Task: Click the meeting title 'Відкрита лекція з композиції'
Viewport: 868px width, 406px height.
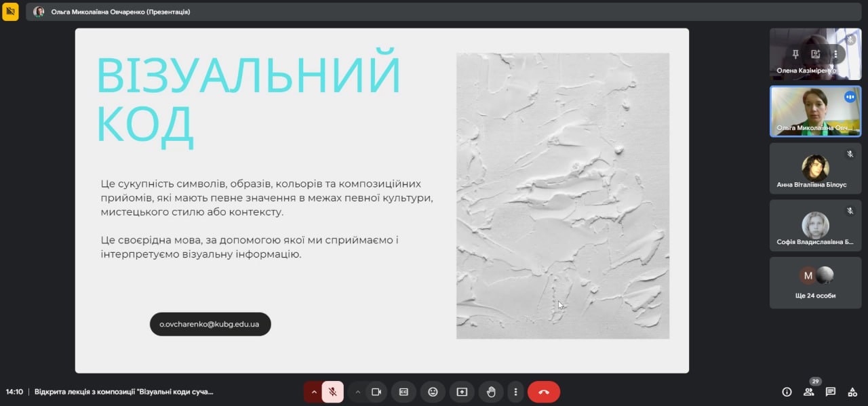Action: 124,392
